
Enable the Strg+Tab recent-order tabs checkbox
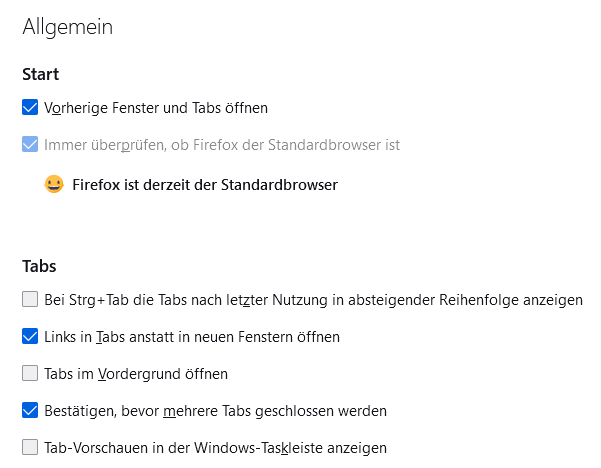pyautogui.click(x=30, y=299)
